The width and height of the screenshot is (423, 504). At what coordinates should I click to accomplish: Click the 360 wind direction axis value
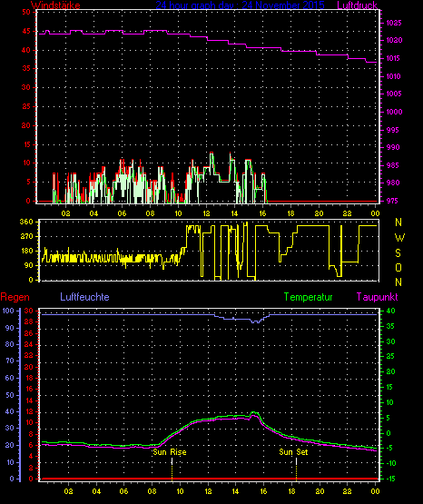(26, 222)
